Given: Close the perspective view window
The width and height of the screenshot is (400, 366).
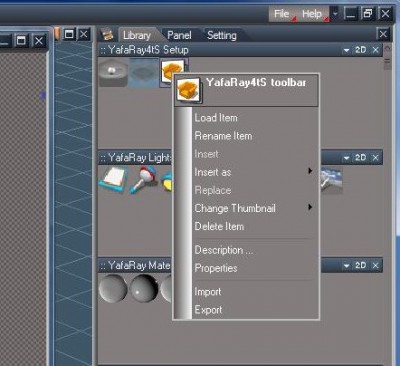Looking at the screenshot, I should (84, 34).
